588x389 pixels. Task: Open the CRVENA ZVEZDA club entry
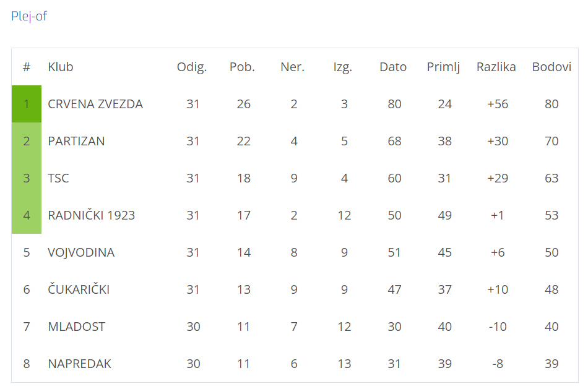pos(95,104)
